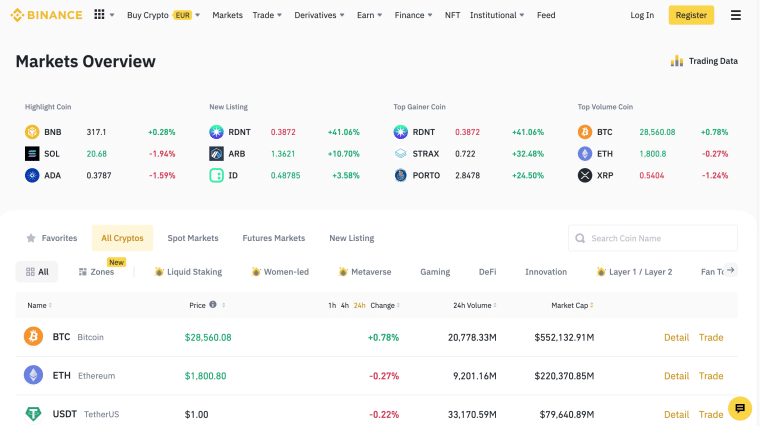Switch to the Spot Markets tab
Screen dimensions: 760x426
[x=193, y=238]
